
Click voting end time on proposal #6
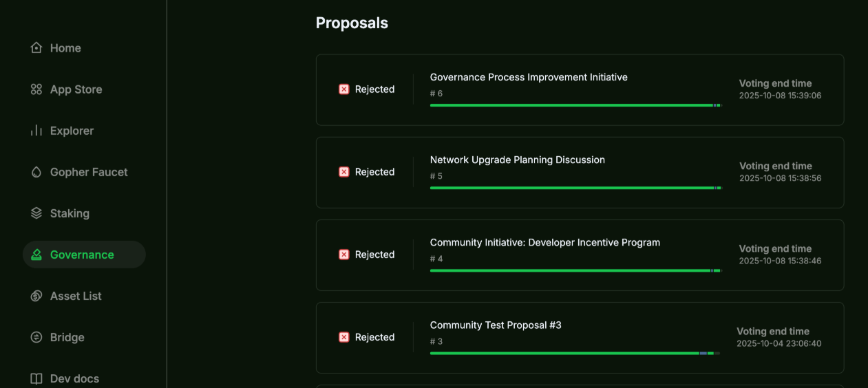[780, 89]
